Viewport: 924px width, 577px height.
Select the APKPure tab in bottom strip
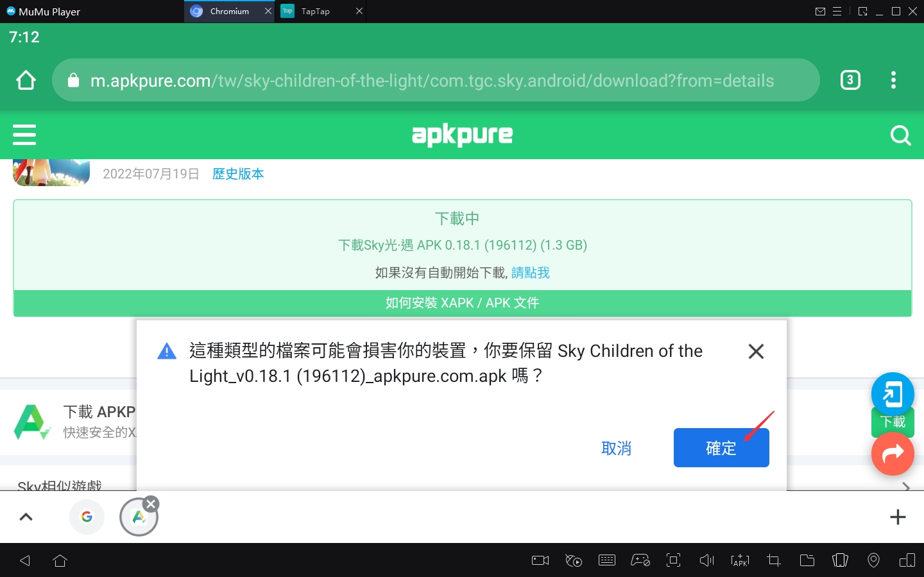139,517
